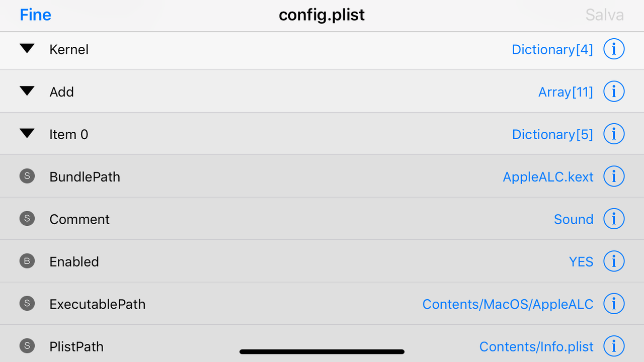This screenshot has width=644, height=362.
Task: View info for ExecutablePath row
Action: pos(614,304)
